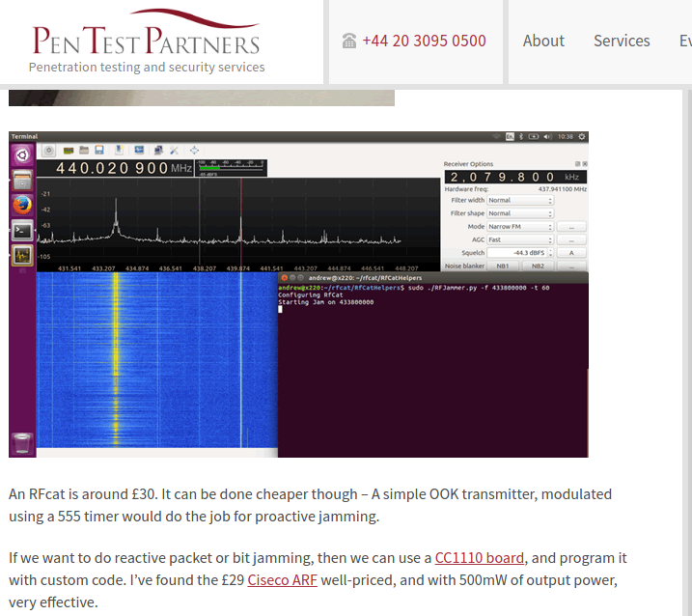692x616 pixels.
Task: Open the AGC Fast dropdown
Action: (519, 239)
